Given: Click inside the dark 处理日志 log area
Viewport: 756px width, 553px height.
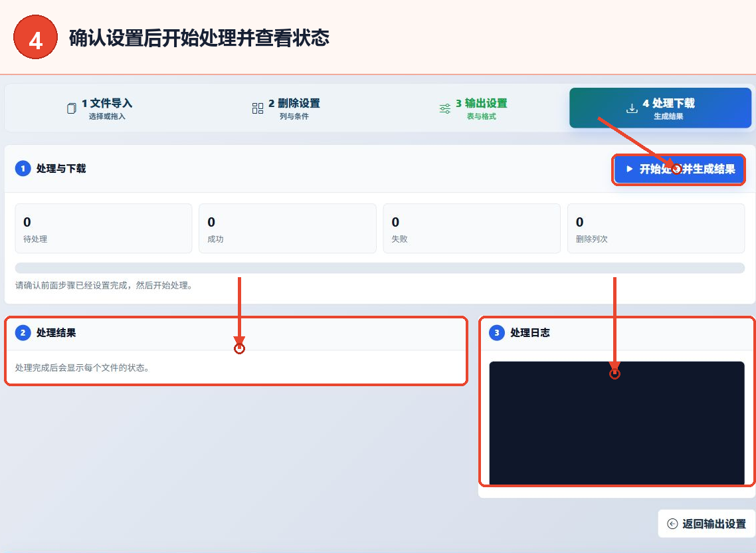Looking at the screenshot, I should pos(616,423).
